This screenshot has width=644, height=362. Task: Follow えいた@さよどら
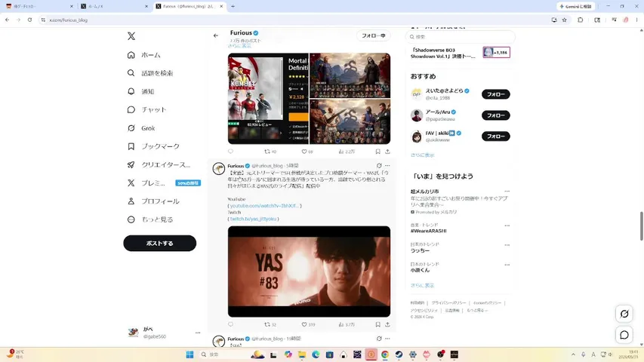pyautogui.click(x=496, y=94)
